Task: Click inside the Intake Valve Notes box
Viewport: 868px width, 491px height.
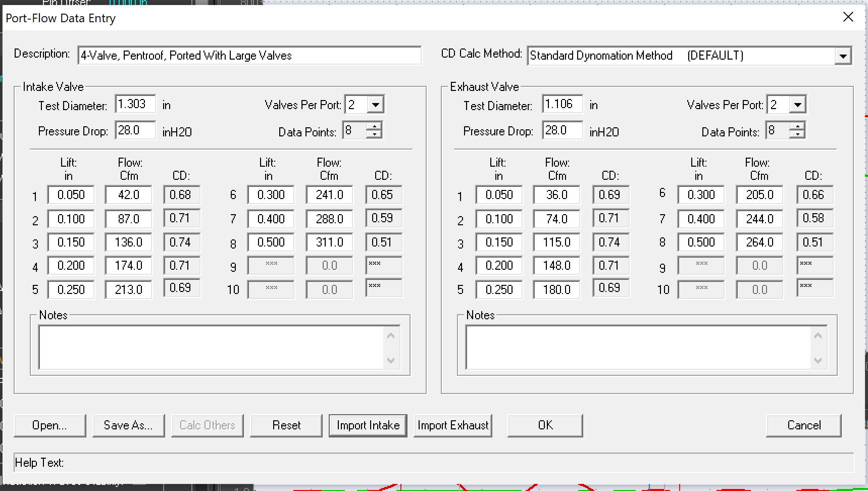Action: tap(212, 347)
